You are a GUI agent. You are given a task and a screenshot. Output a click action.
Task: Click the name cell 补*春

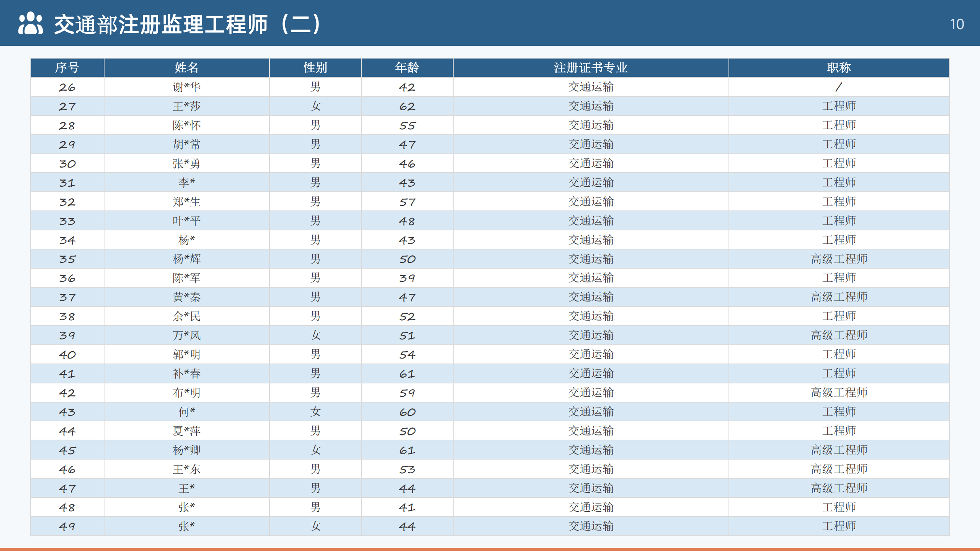(187, 373)
